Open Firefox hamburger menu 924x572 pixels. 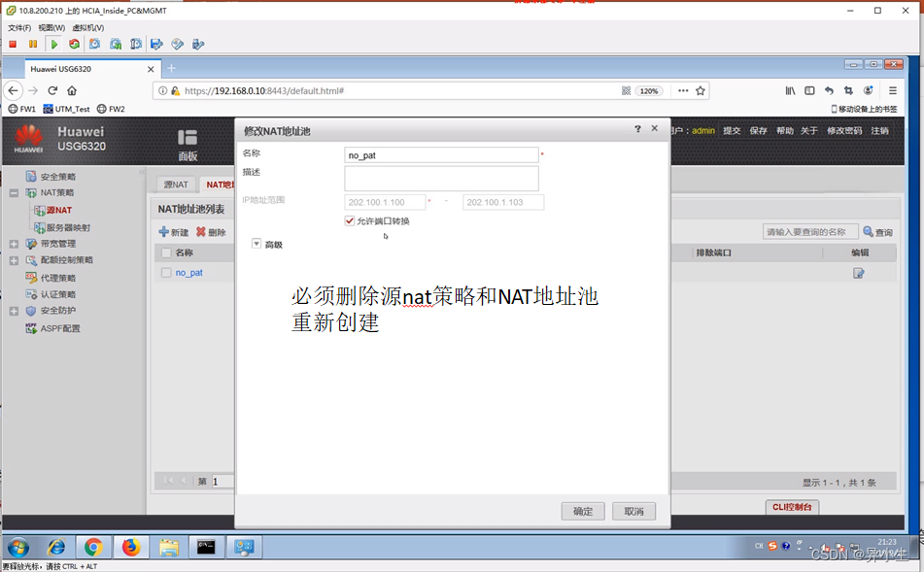tap(892, 90)
